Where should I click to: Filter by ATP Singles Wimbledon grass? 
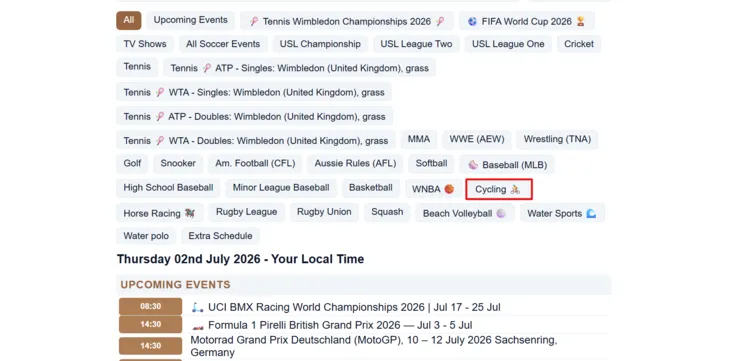click(x=299, y=68)
